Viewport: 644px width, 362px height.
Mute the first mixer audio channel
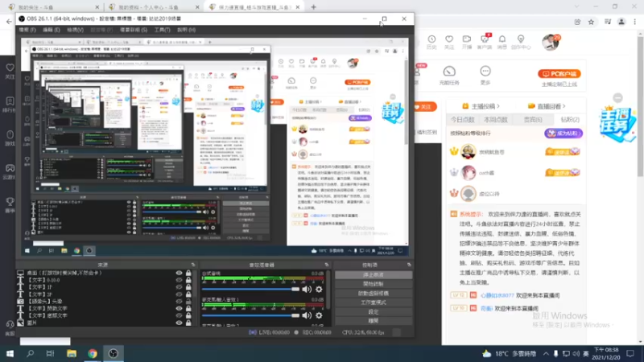point(307,290)
